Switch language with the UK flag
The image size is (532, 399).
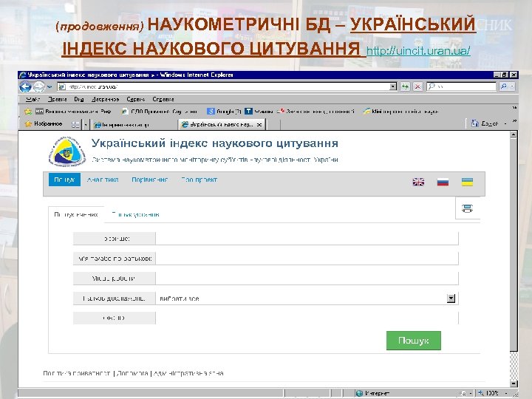[418, 182]
